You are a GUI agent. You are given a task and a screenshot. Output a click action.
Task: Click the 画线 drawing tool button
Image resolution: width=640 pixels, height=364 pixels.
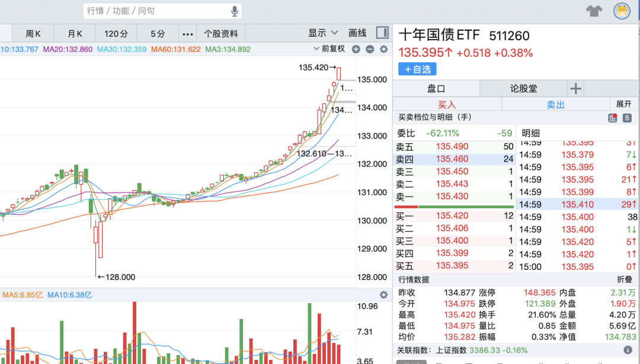pos(357,33)
